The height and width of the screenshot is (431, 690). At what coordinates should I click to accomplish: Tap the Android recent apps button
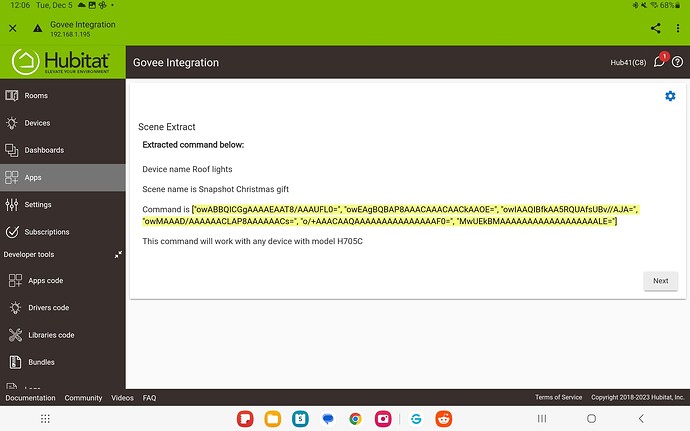pyautogui.click(x=542, y=418)
